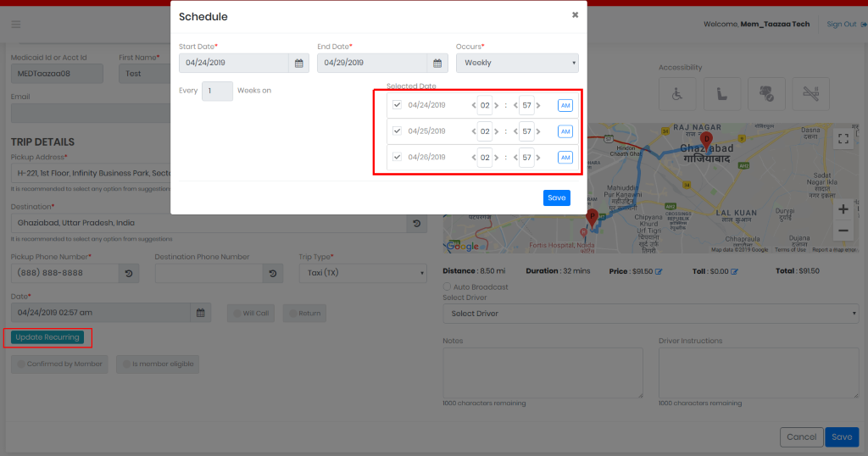Screen dimensions: 868x456
Task: Zoom in on the map
Action: click(843, 209)
